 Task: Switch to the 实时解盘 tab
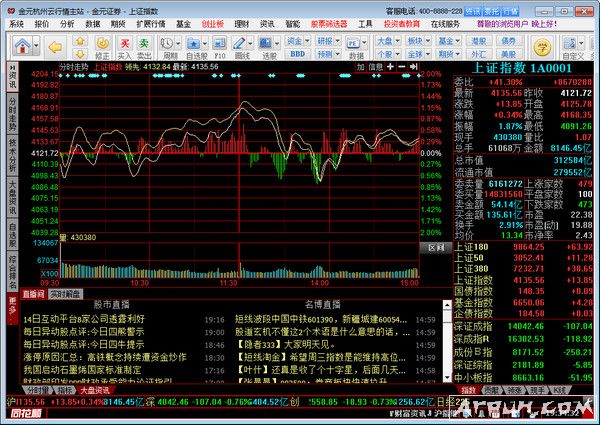click(64, 294)
